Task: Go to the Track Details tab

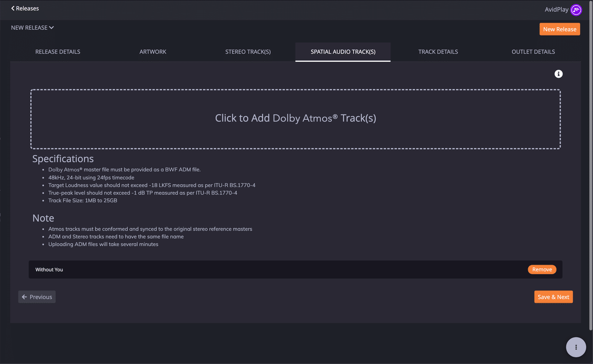Action: point(438,52)
